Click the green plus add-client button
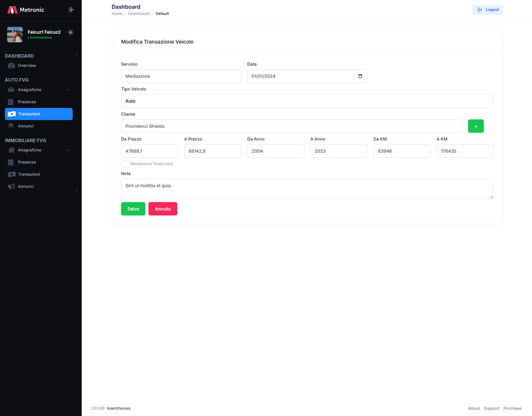 (475, 126)
